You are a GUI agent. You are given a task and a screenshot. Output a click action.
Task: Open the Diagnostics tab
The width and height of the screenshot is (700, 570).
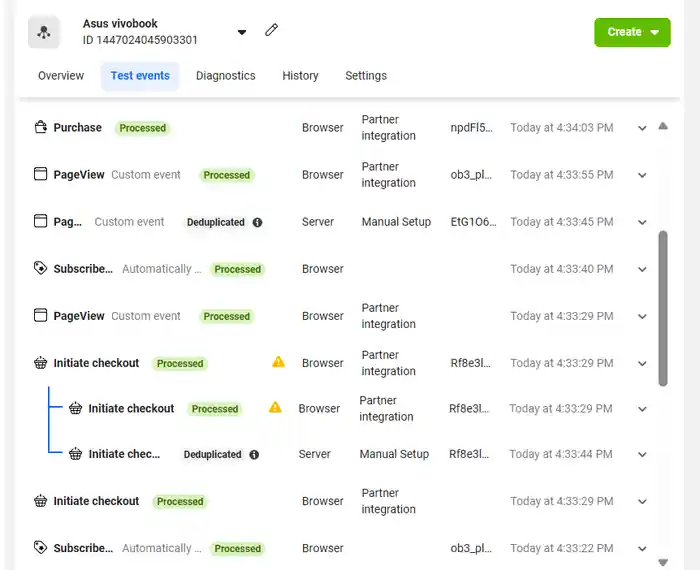225,76
